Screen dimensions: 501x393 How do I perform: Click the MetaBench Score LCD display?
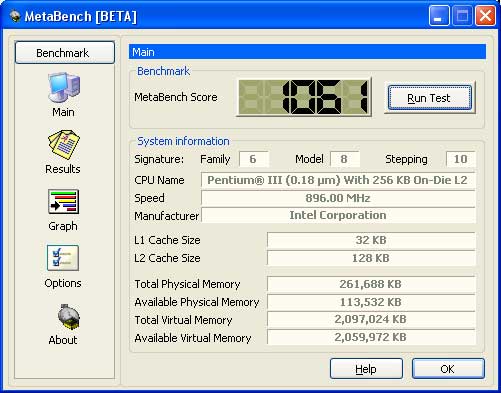(x=304, y=97)
